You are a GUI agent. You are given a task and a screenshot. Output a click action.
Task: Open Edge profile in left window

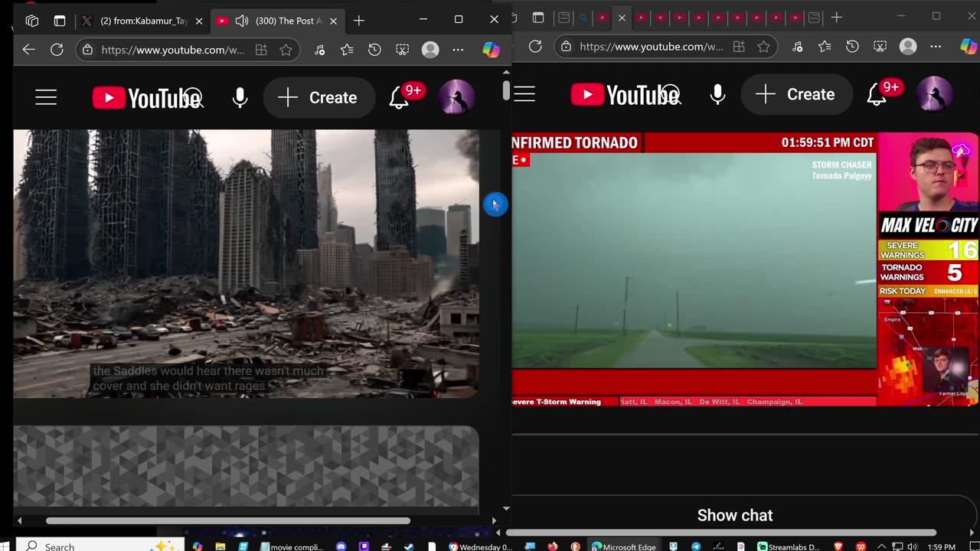(430, 50)
